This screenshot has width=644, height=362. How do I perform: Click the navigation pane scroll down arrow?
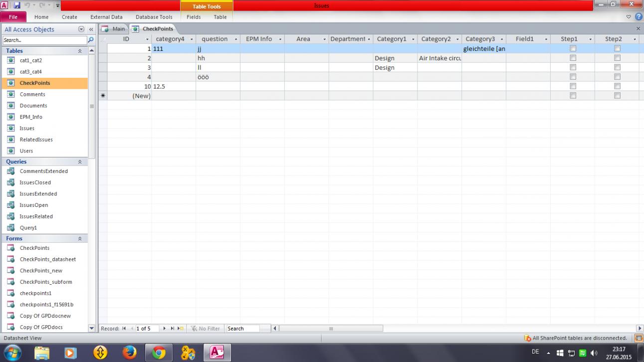click(x=91, y=328)
